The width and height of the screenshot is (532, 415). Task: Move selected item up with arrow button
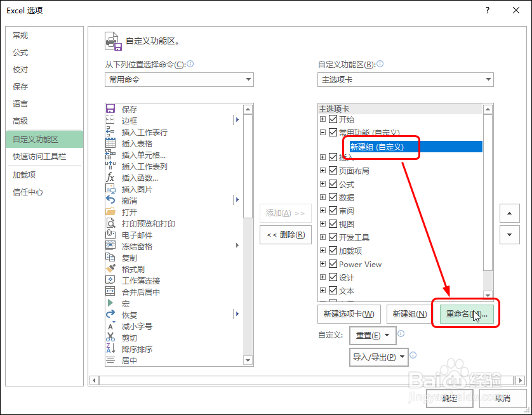(510, 213)
